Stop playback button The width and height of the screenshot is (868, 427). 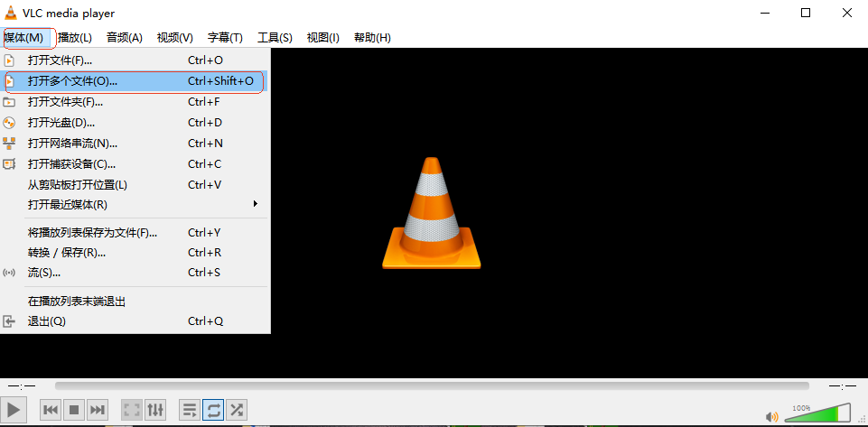[74, 410]
